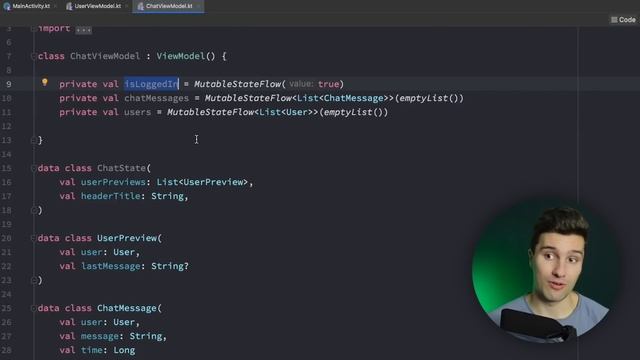The height and width of the screenshot is (360, 640).
Task: Click the ChatViewModel class name
Action: coord(105,56)
